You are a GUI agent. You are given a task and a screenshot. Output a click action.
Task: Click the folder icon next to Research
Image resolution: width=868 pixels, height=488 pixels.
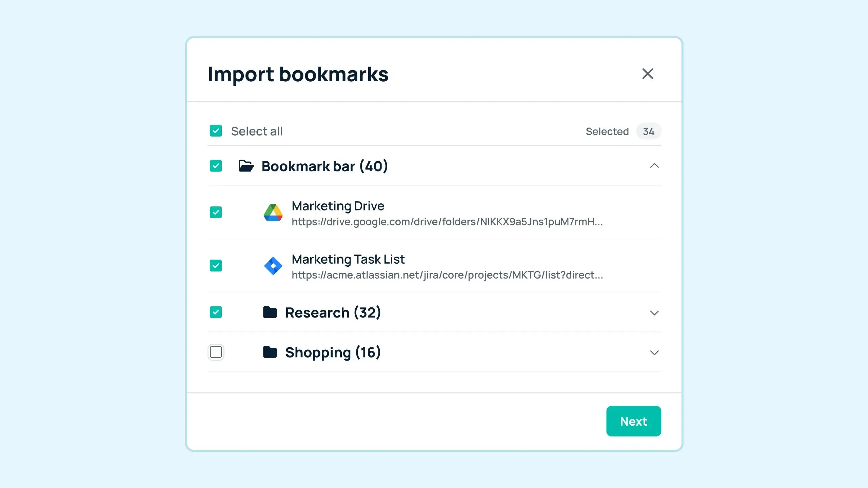click(x=270, y=312)
